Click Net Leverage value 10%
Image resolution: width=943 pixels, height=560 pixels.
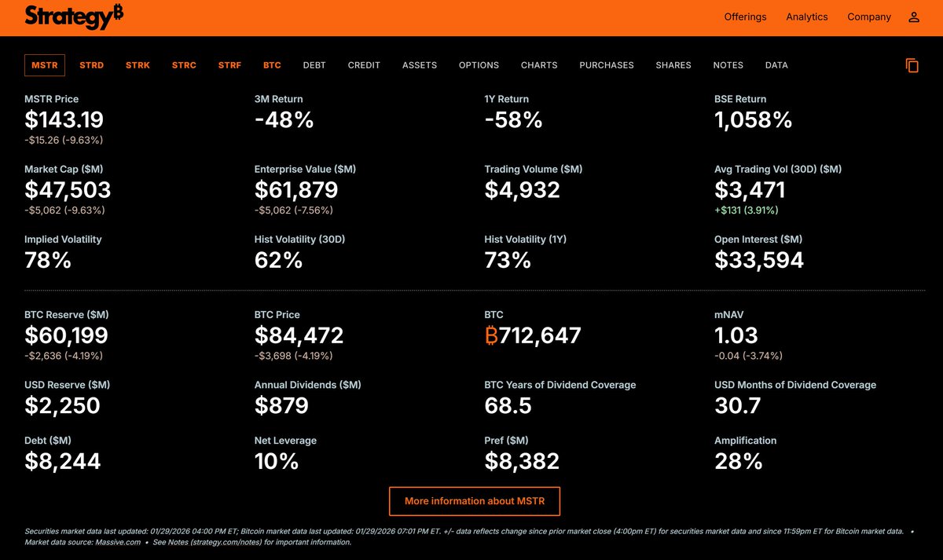pyautogui.click(x=277, y=461)
